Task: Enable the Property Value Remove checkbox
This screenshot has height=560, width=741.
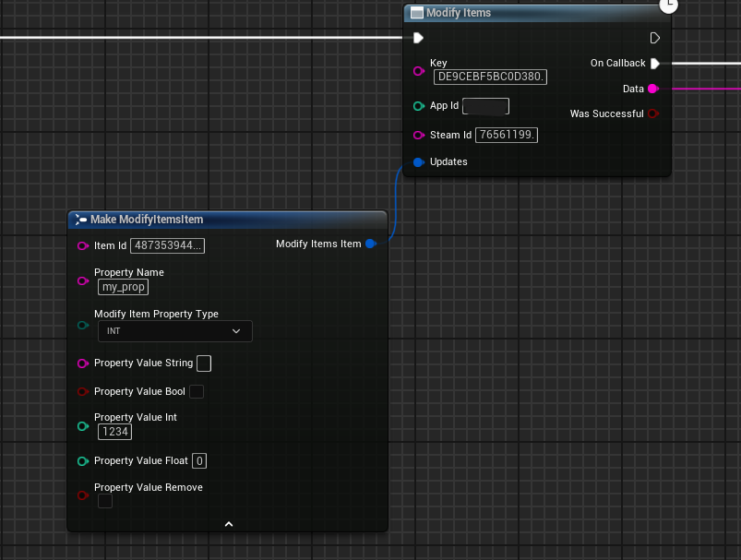Action: (105, 501)
